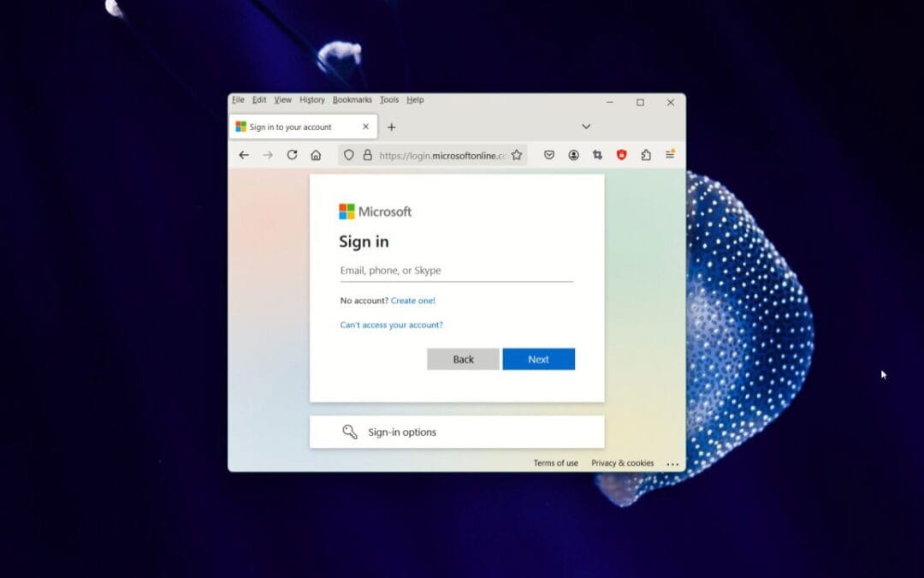This screenshot has width=924, height=578.
Task: Open the list all tabs dropdown
Action: click(586, 126)
